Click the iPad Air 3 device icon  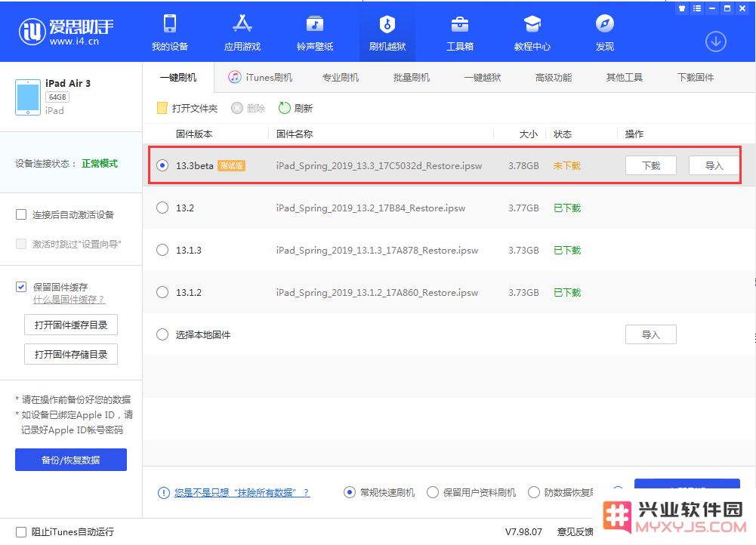[x=28, y=97]
